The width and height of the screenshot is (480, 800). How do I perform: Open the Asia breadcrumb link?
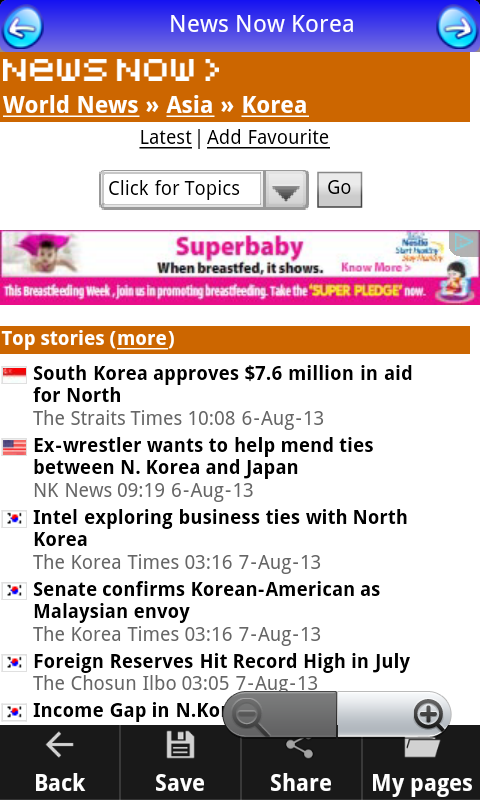[190, 105]
